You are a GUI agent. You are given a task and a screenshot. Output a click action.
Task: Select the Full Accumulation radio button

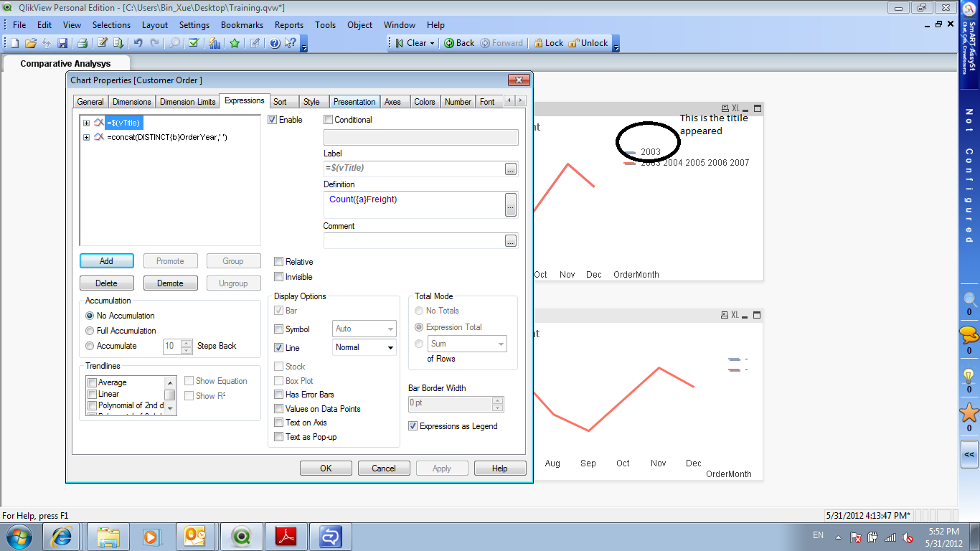pyautogui.click(x=90, y=331)
